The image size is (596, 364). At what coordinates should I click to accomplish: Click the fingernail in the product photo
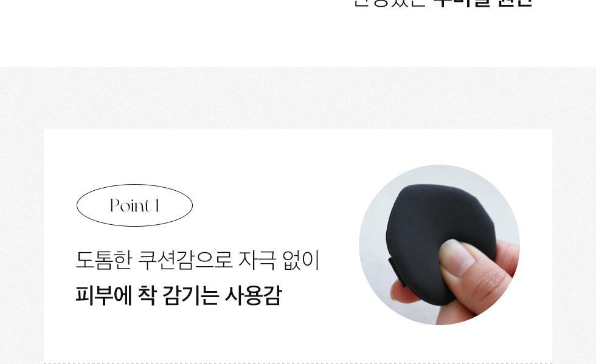pyautogui.click(x=456, y=258)
